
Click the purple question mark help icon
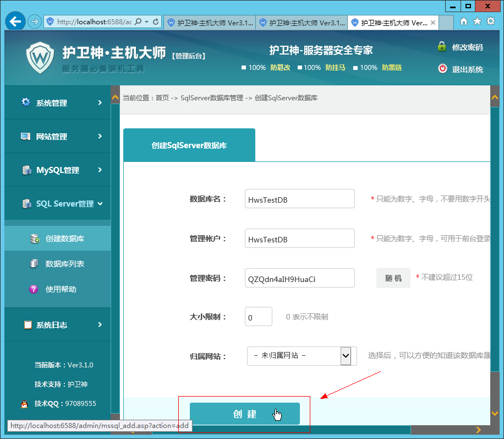click(34, 289)
